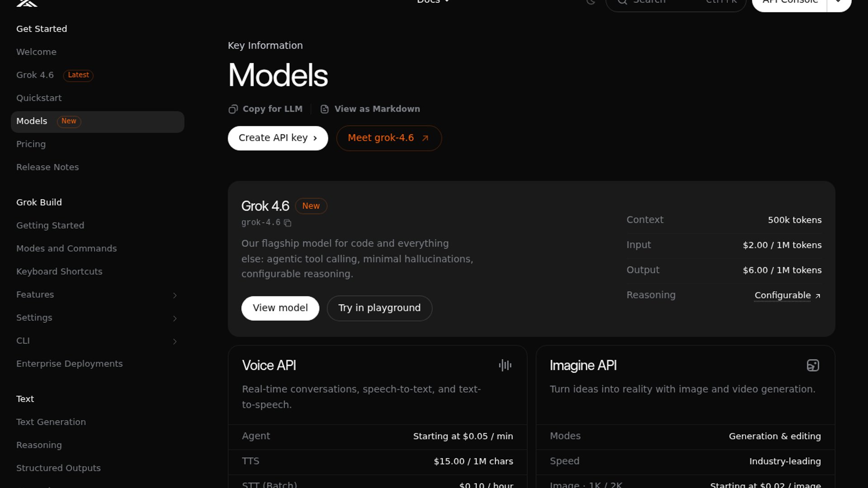Open Modes and Commands page
Screen dimensions: 868x488
66,249
